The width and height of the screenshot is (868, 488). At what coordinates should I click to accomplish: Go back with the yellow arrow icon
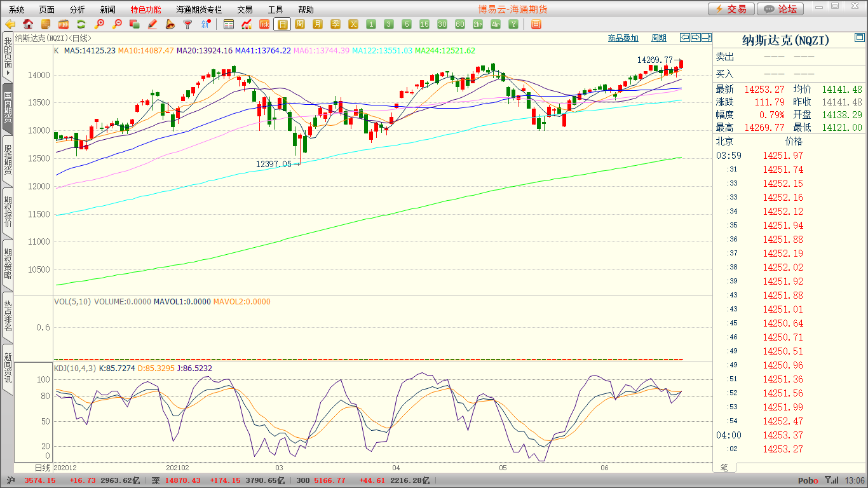point(10,24)
